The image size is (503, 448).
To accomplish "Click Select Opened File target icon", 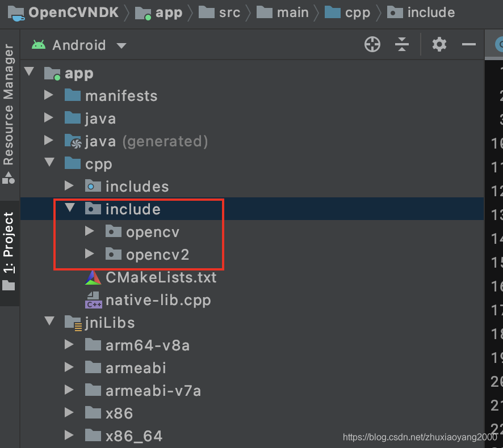I will 372,44.
